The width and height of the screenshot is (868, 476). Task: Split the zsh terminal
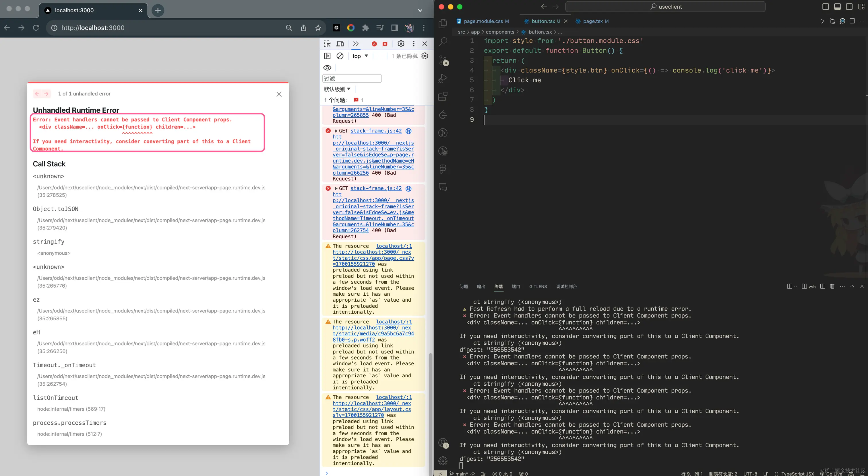[x=823, y=286]
